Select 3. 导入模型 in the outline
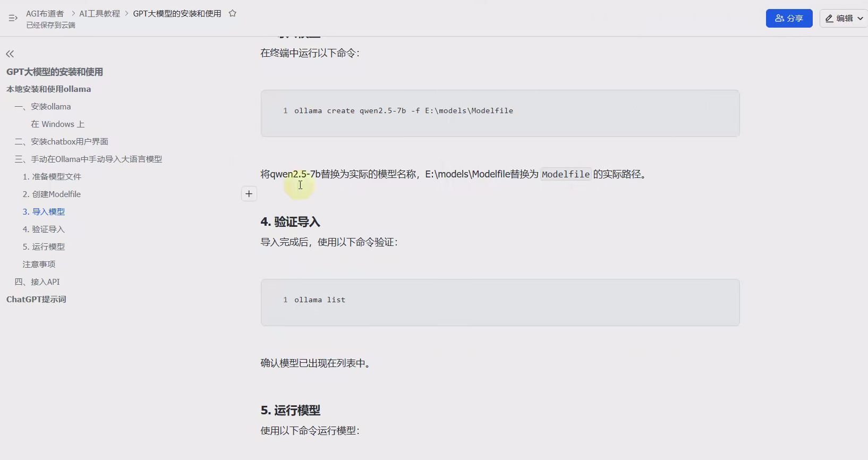868x460 pixels. click(44, 212)
